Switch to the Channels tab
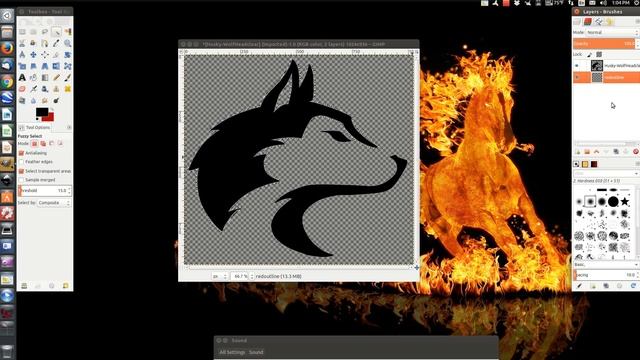Viewport: 640px width, 360px height. point(588,22)
